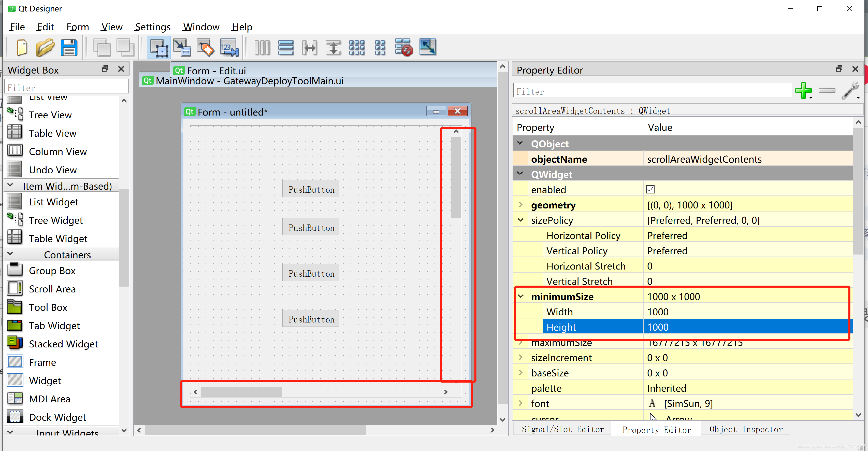This screenshot has height=451, width=868.
Task: Activate the Edit Tab Order icon
Action: coord(229,48)
